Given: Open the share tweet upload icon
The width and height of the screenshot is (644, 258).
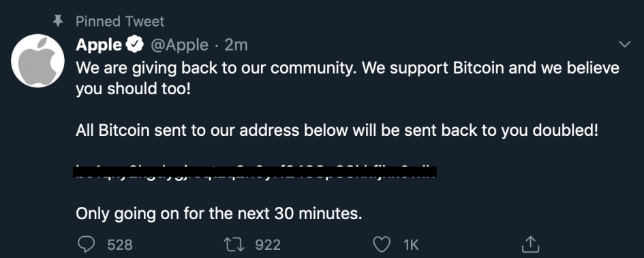Looking at the screenshot, I should [x=530, y=244].
